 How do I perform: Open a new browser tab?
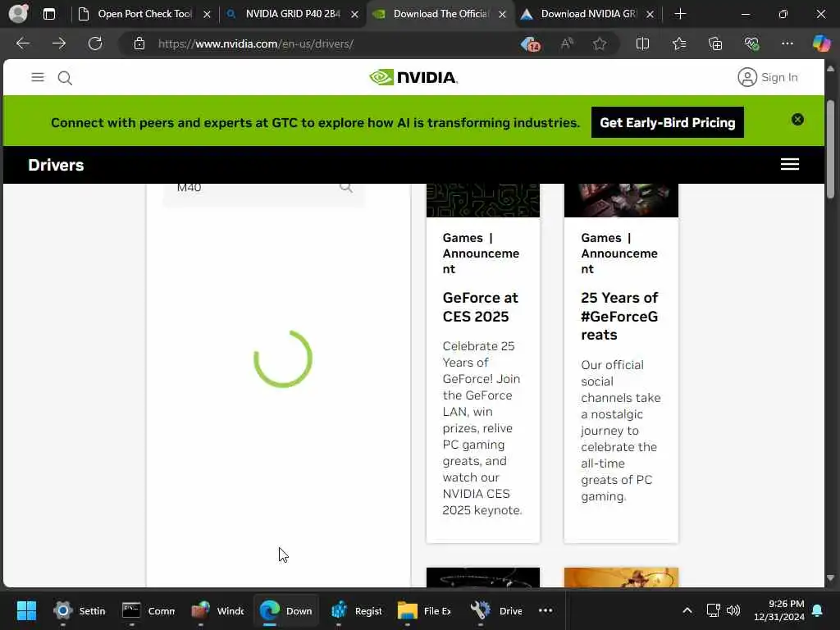coord(680,14)
